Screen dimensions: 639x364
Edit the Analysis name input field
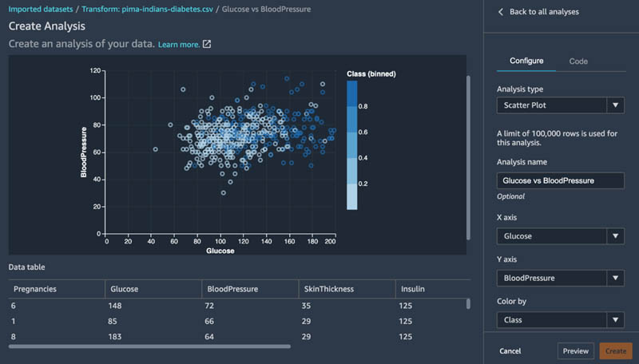click(561, 180)
